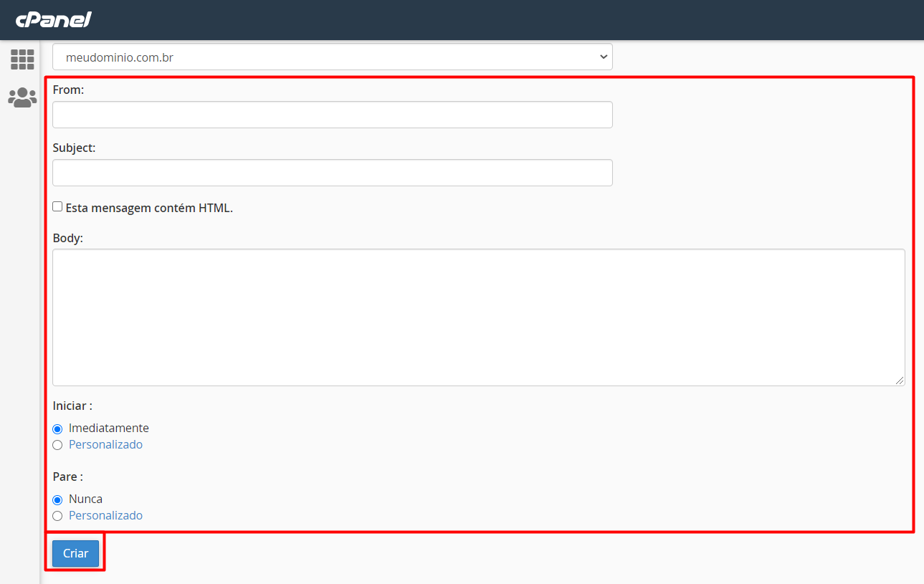Select the Nunca stop option
Viewport: 924px width, 584px height.
coord(57,500)
